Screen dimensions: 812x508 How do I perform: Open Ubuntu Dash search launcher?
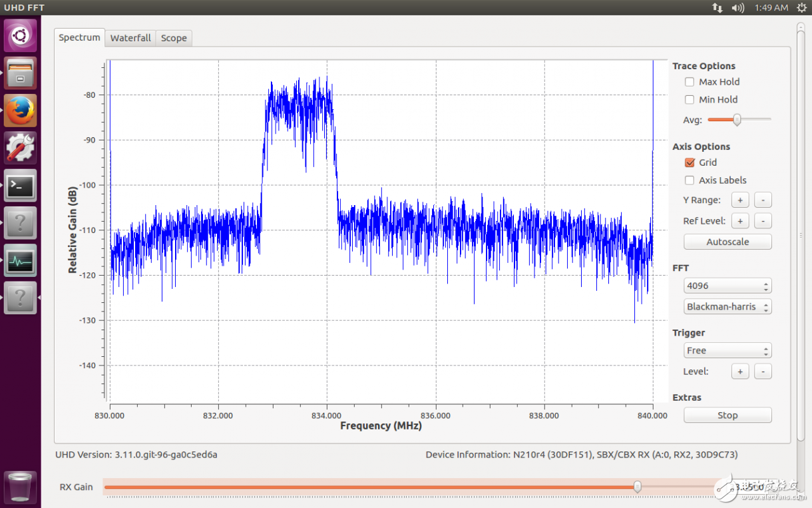(x=20, y=35)
